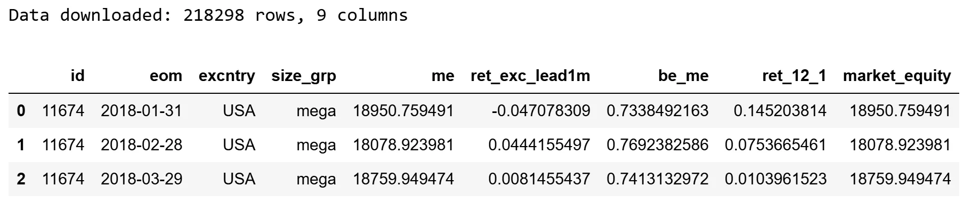Click the 'id' column header
Viewport: 980px width, 202px height.
[78, 76]
